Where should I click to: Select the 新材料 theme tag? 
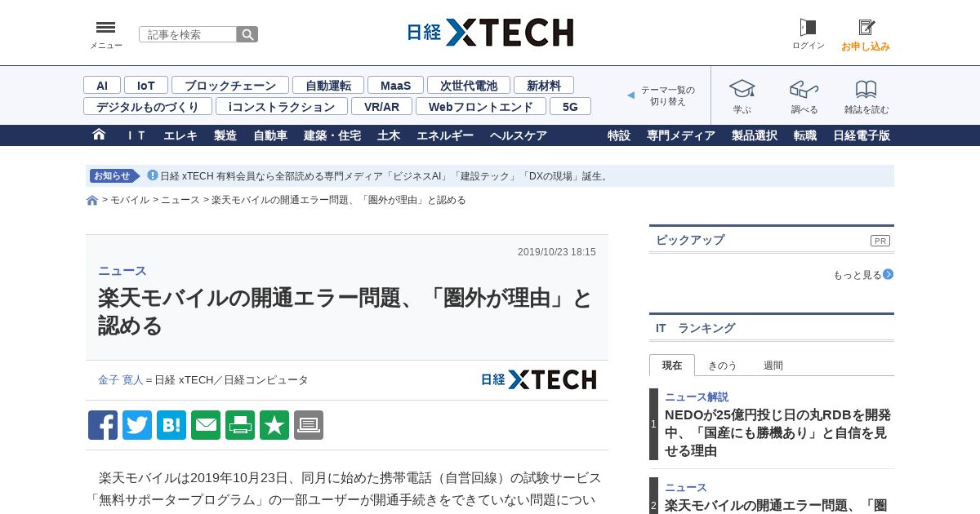tap(544, 85)
